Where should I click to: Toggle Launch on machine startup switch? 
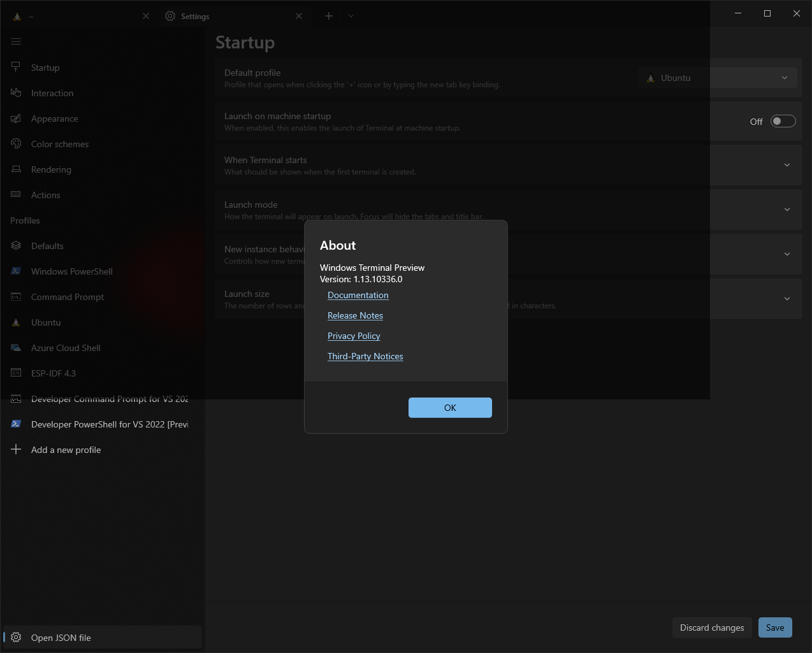pos(783,121)
